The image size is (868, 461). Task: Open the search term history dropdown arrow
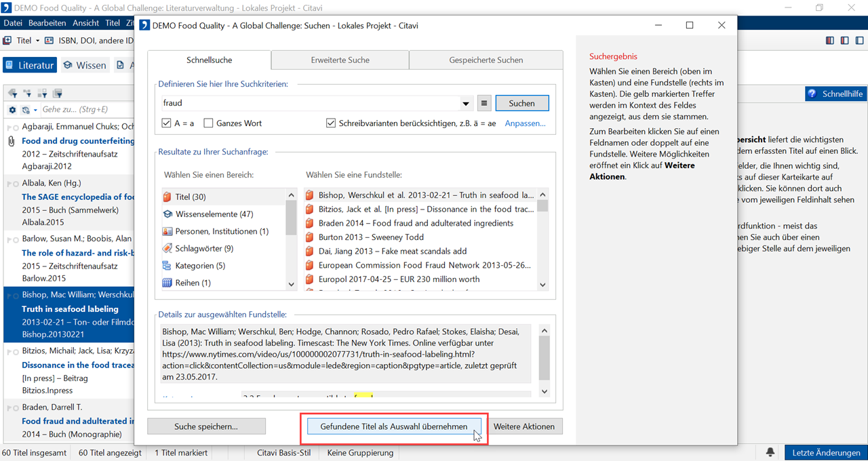(466, 104)
